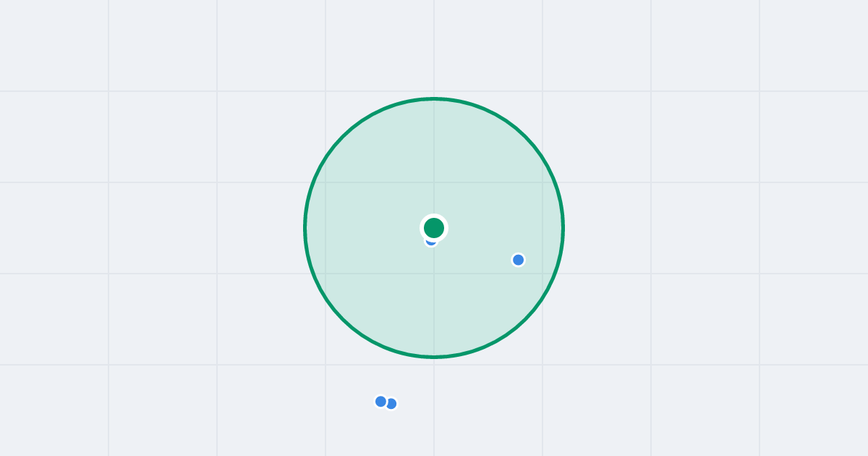
Task: Click the large green marker at the circle's center
Action: pyautogui.click(x=434, y=228)
